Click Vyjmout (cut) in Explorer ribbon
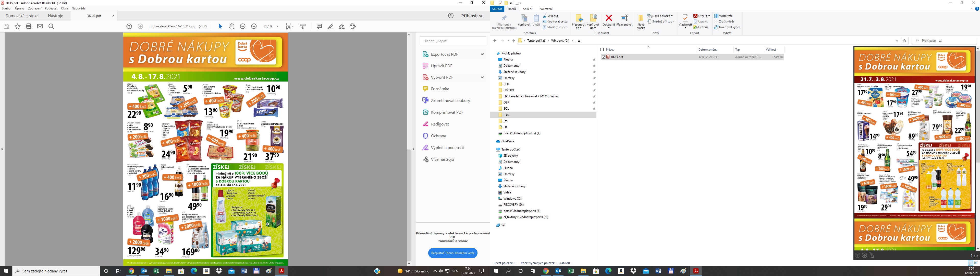 point(550,16)
